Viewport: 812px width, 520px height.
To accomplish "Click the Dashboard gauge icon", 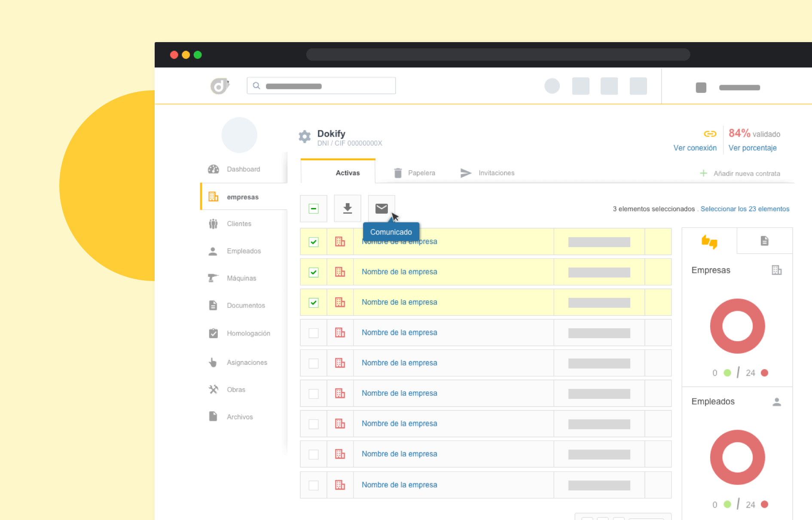I will click(x=213, y=169).
